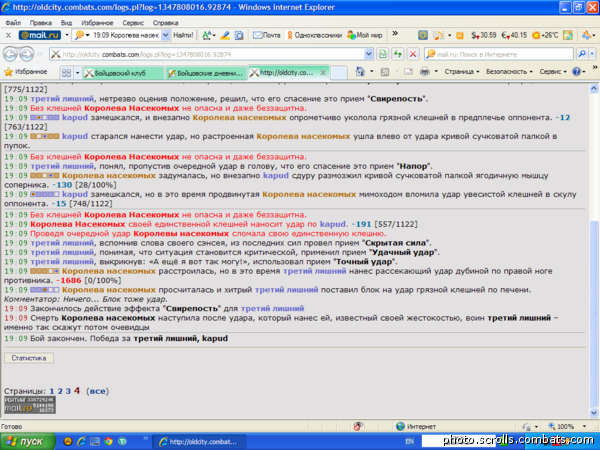600x450 pixels.
Task: Click the RSS feeds icon
Action: (x=385, y=72)
